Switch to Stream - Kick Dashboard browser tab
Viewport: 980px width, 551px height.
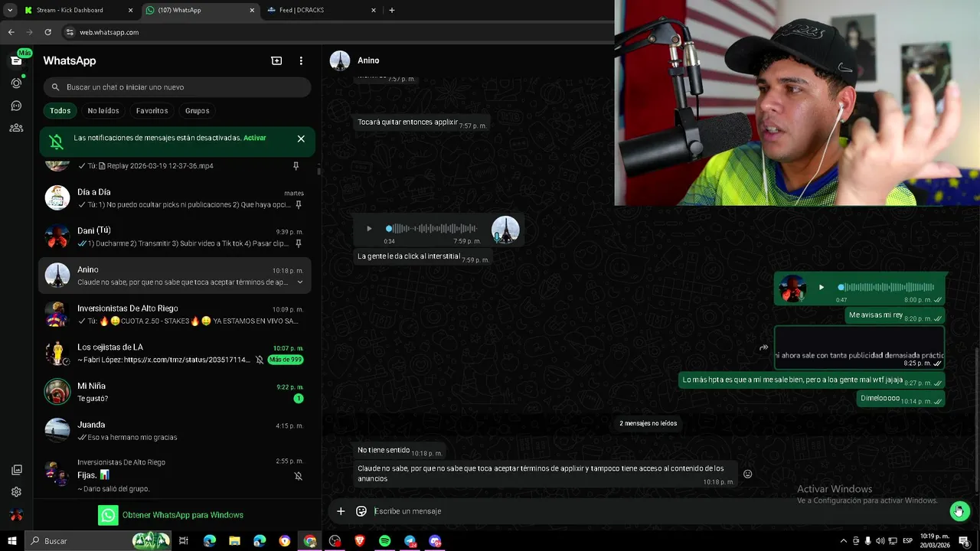click(78, 10)
